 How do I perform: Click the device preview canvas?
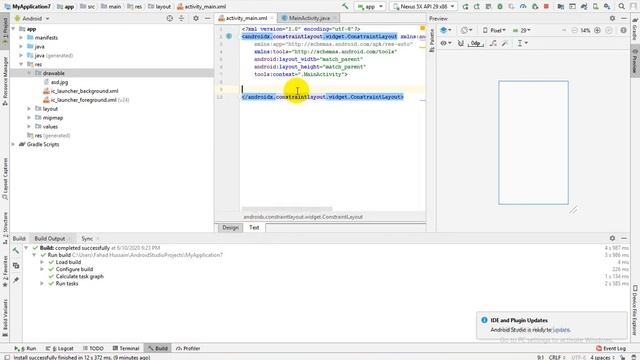533,142
